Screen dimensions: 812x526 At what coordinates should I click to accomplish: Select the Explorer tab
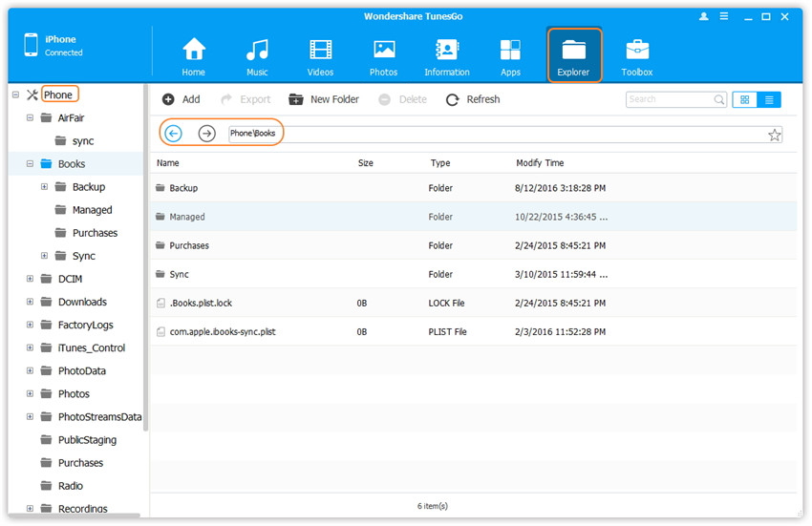[574, 55]
